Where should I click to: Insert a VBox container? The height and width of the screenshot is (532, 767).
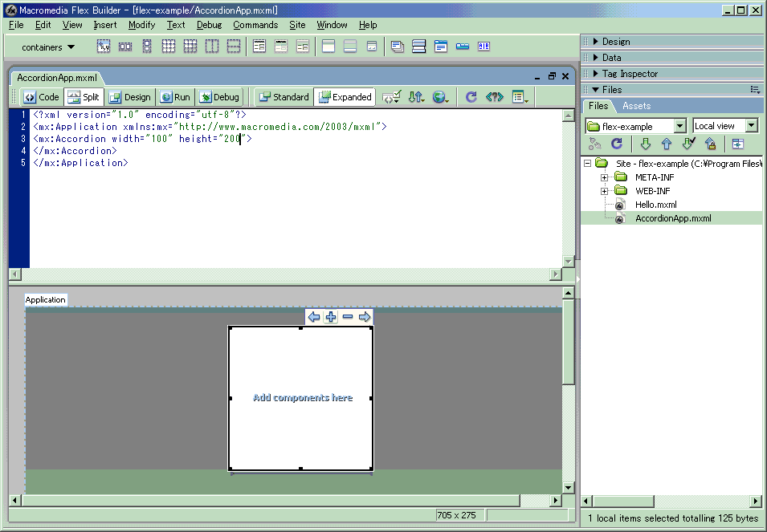(x=147, y=47)
